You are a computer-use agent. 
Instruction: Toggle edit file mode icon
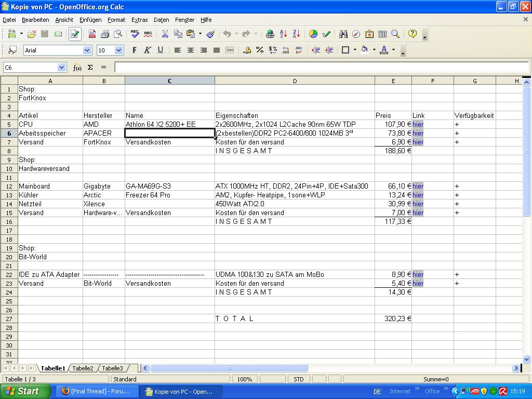pos(75,34)
